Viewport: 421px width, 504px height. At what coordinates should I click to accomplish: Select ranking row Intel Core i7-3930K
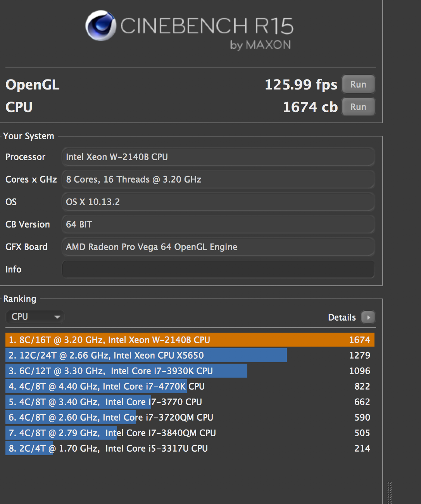pos(190,371)
